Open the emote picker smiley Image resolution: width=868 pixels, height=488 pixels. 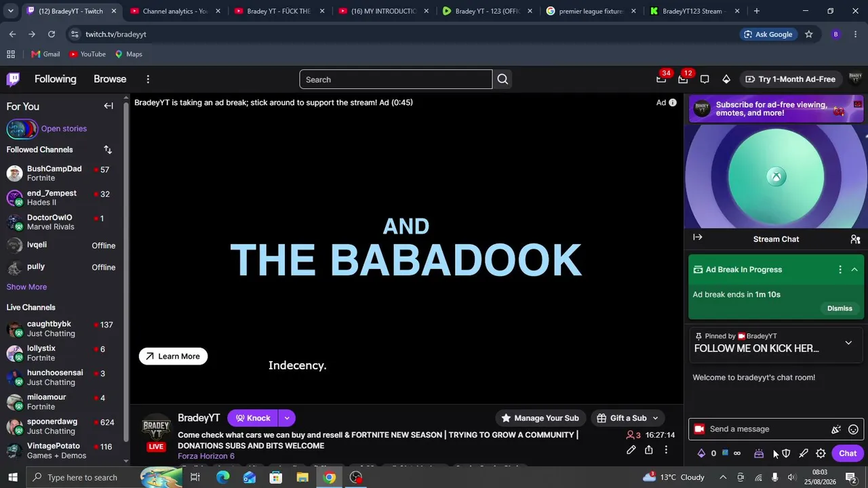[x=854, y=429]
